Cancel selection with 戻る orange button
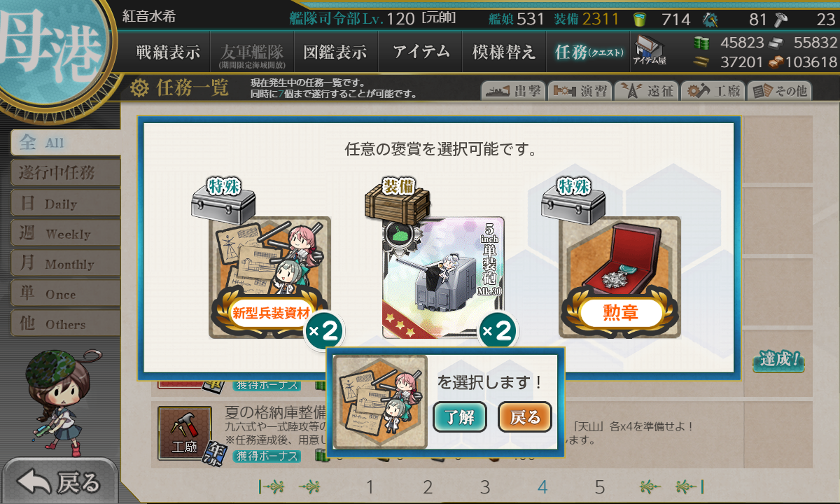 pos(525,418)
